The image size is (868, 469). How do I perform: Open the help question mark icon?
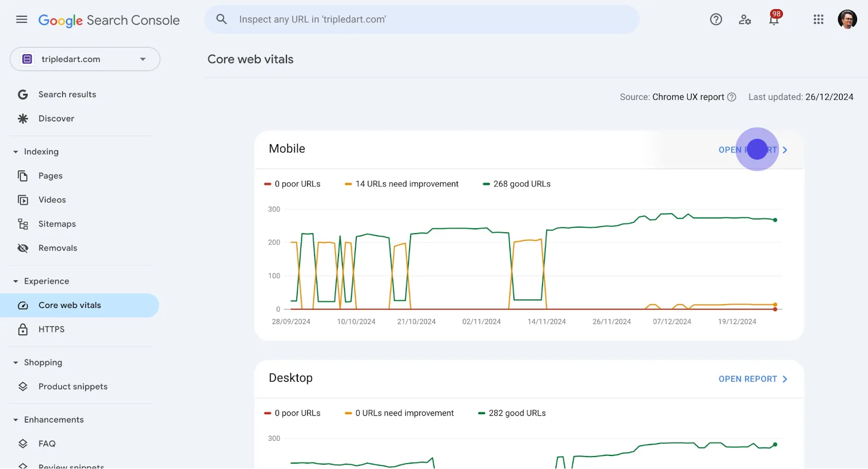(x=716, y=20)
